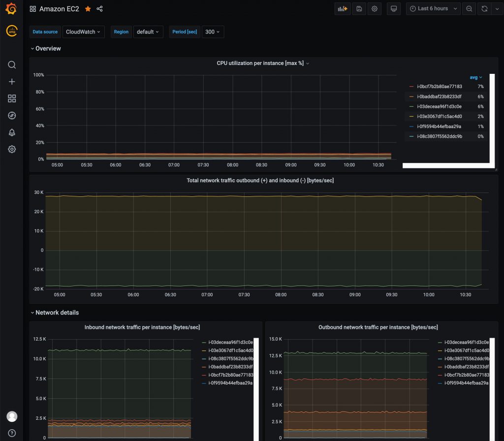
Task: Open the CPU utilization panel title menu
Action: click(x=263, y=63)
